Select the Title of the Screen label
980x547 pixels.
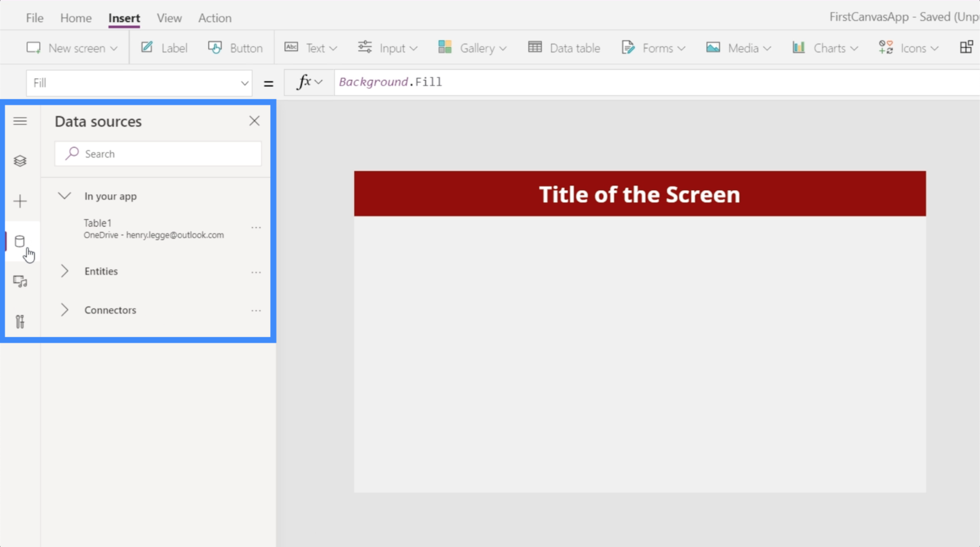click(x=640, y=194)
